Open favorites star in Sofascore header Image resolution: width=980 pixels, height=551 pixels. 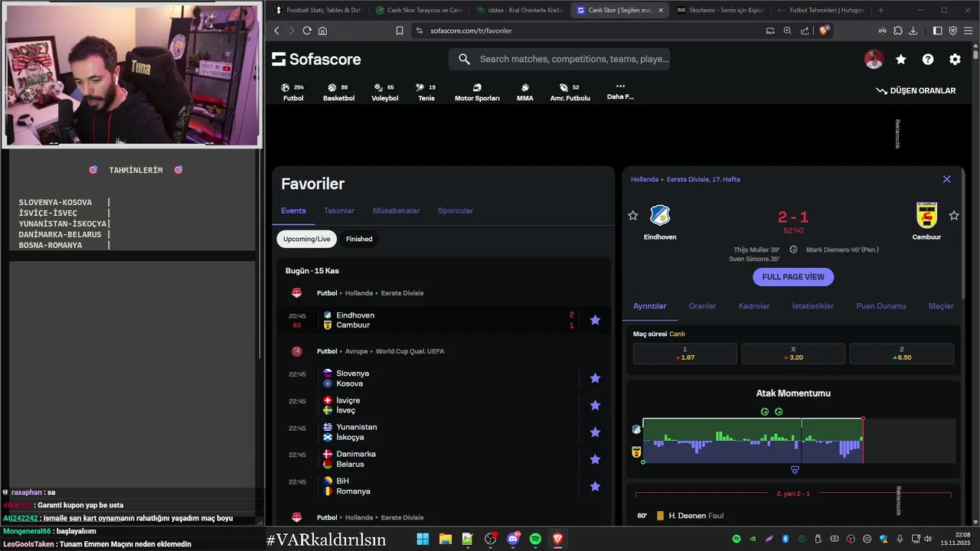coord(901,59)
